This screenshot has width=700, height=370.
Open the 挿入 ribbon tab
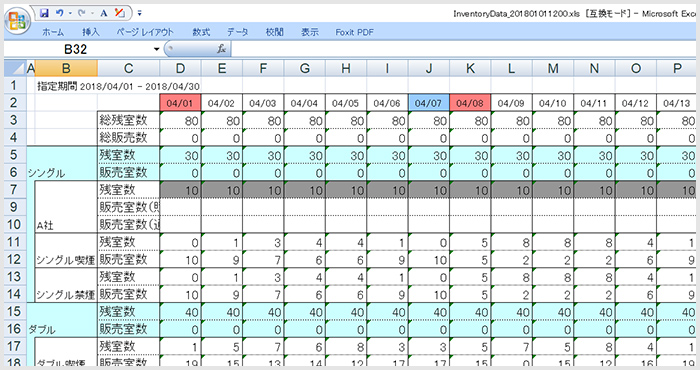[91, 32]
